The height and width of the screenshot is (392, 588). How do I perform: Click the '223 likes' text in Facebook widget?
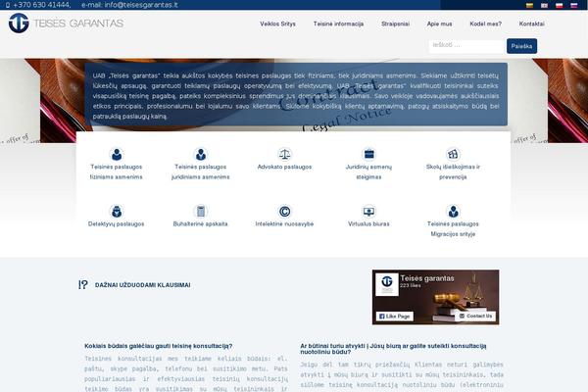click(411, 285)
